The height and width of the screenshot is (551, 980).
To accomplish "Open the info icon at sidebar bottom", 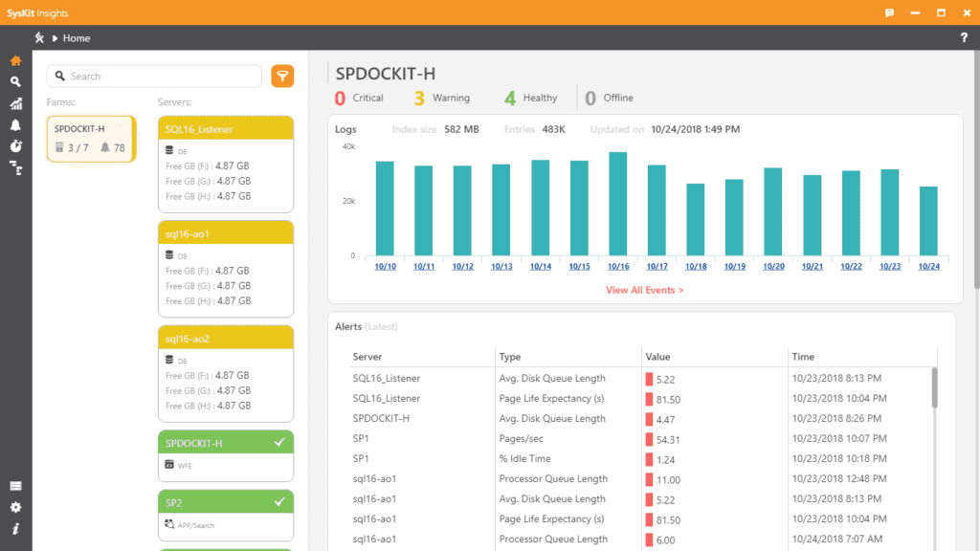I will coord(15,528).
